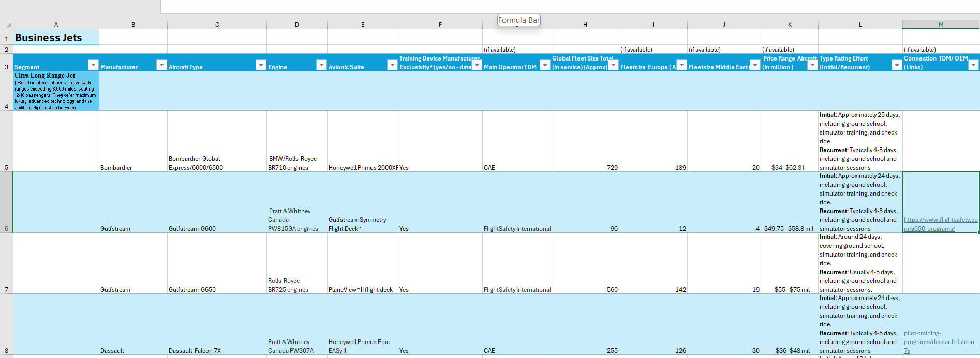The width and height of the screenshot is (980, 358).
Task: Select row 5 header
Action: pos(6,141)
